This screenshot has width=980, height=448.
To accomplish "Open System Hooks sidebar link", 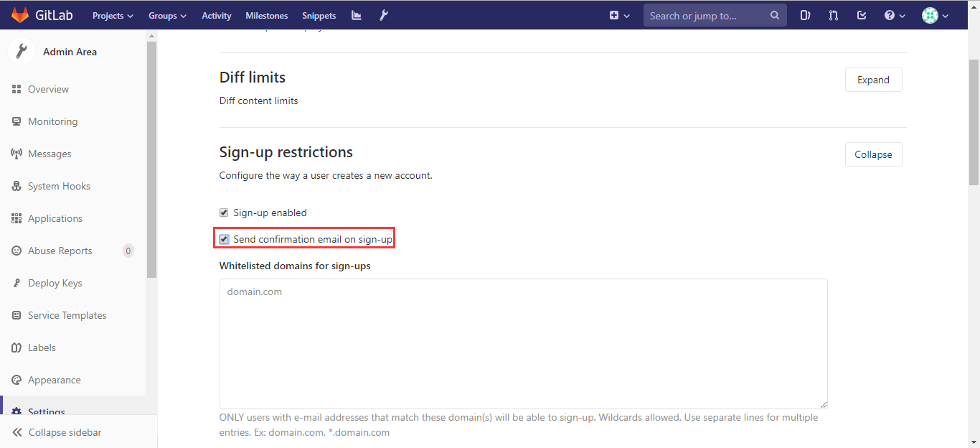I will point(60,186).
